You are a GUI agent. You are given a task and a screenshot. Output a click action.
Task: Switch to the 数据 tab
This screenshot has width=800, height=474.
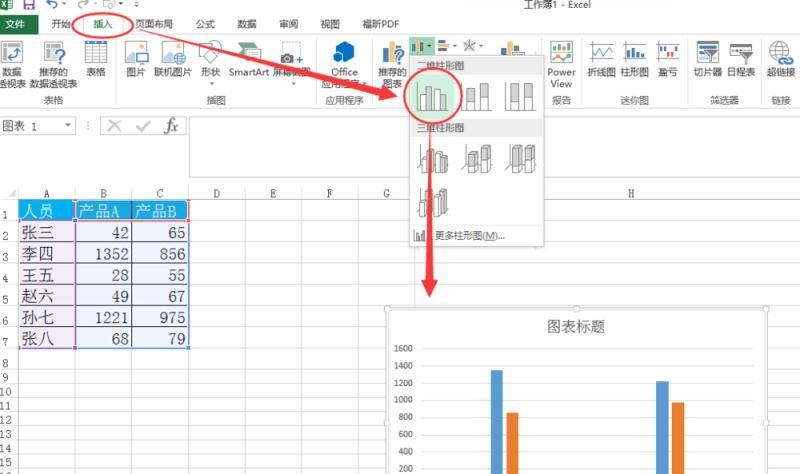(247, 24)
